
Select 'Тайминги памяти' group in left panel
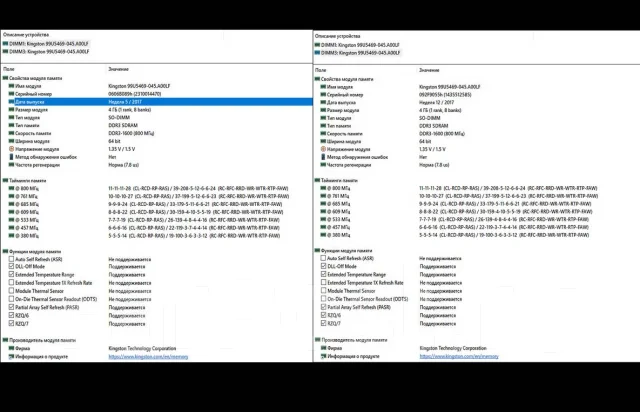24,180
